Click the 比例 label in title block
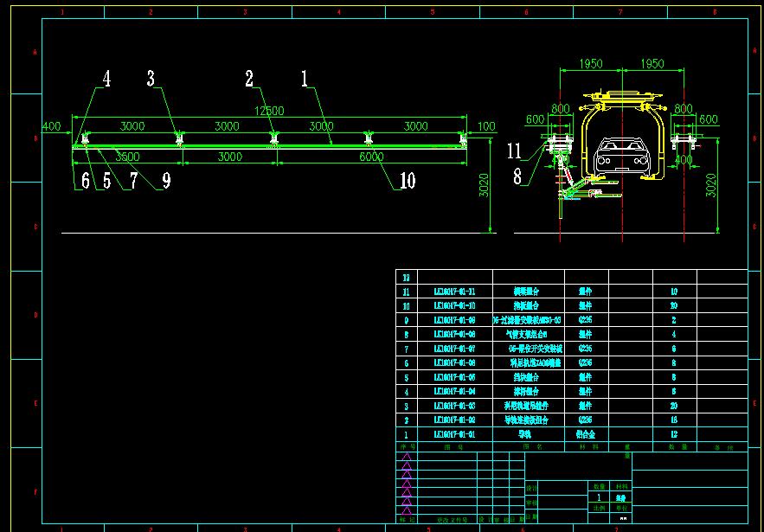 pyautogui.click(x=599, y=508)
